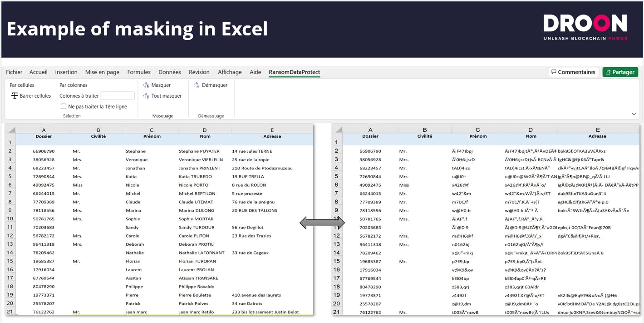Click the Masquer masking icon
The height and width of the screenshot is (323, 644).
[x=146, y=85]
